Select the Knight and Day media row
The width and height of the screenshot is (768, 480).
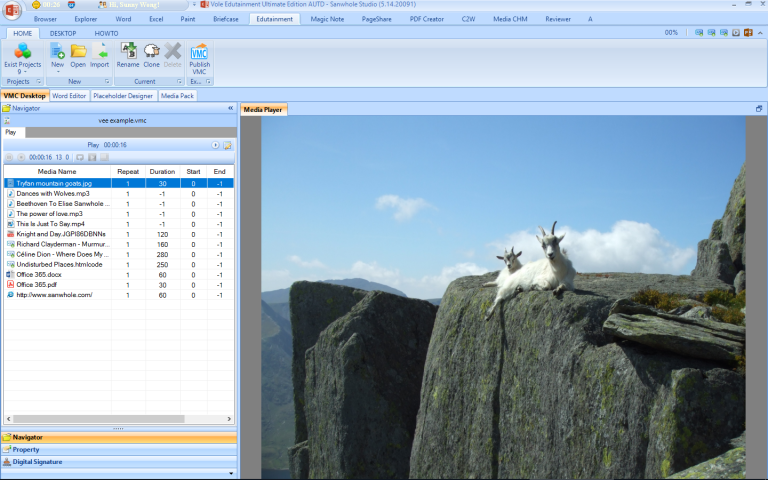tap(119, 234)
